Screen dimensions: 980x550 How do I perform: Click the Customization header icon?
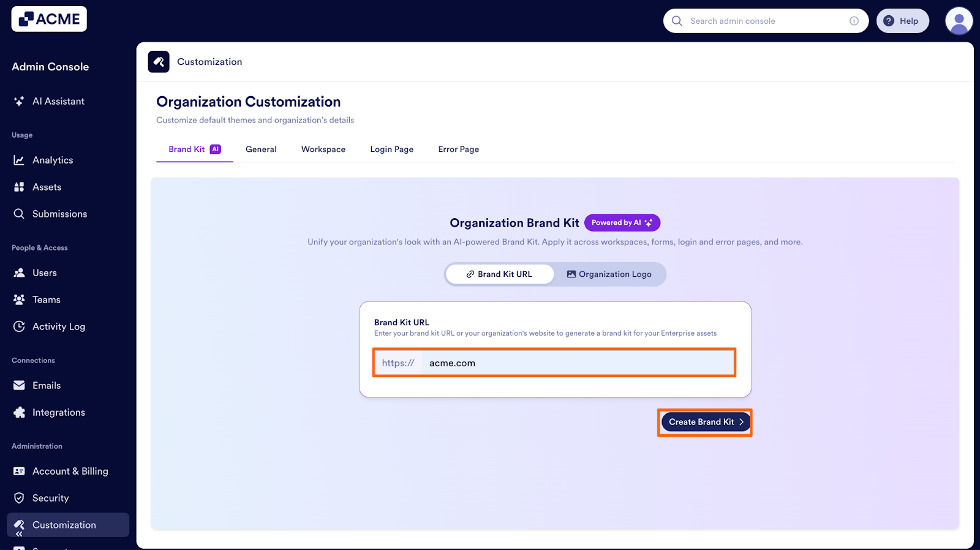point(159,62)
